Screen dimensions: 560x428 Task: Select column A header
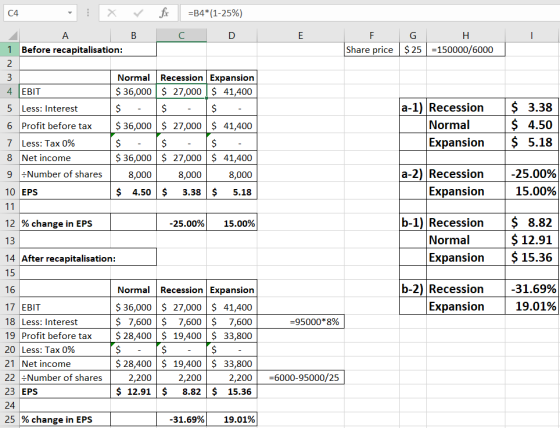65,36
